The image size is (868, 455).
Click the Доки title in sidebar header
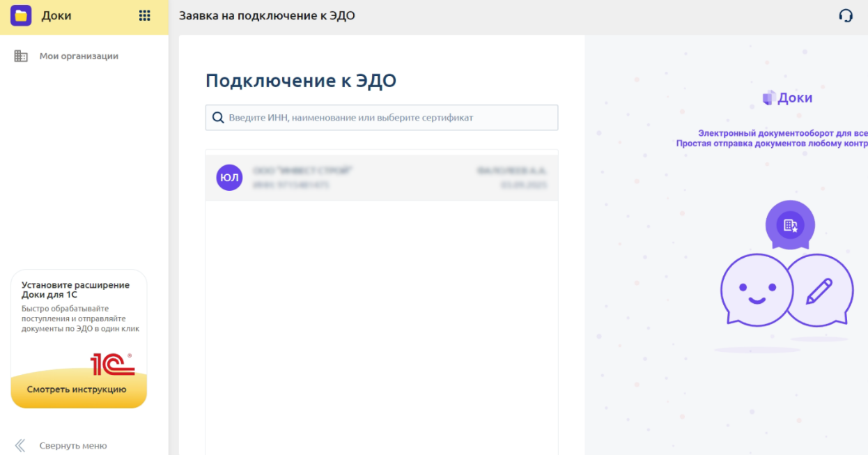56,15
